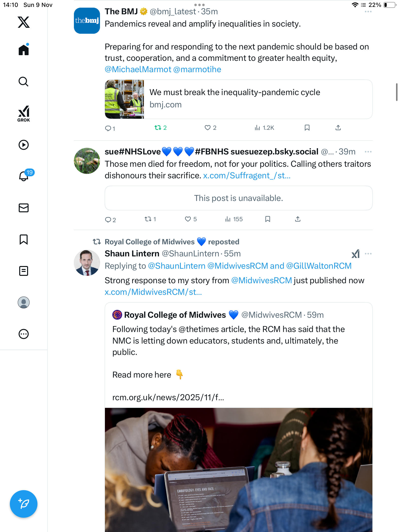Click the timeline scrollbar handle
This screenshot has width=399, height=532.
(397, 92)
